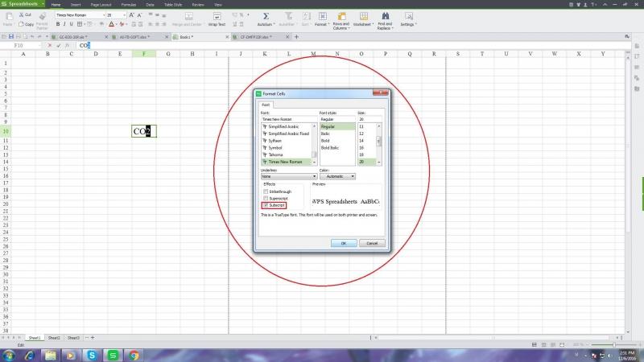
Task: Expand the Color dropdown set to Automatic
Action: click(x=337, y=176)
